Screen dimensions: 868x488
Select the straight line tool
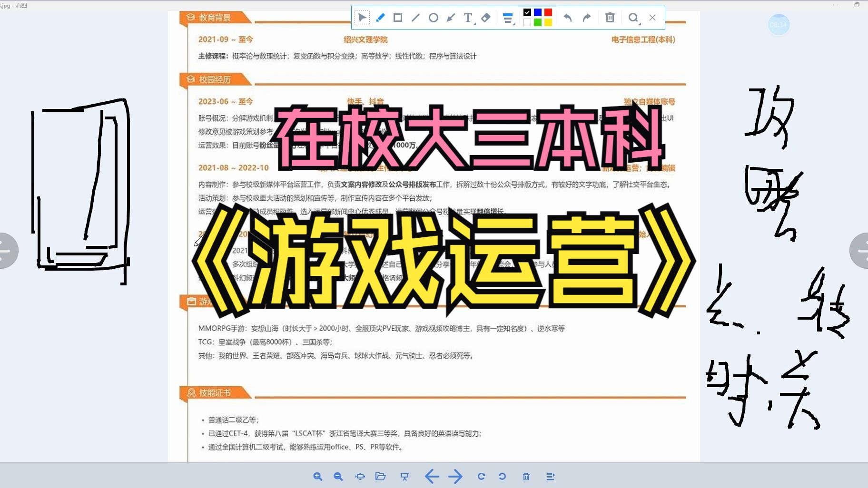pos(415,18)
